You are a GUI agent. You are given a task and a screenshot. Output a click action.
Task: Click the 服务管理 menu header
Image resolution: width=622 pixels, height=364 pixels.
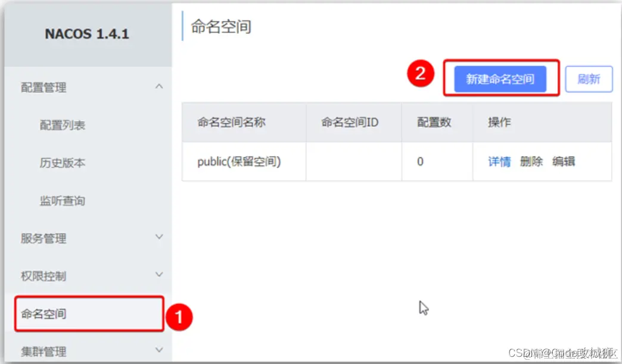(43, 237)
